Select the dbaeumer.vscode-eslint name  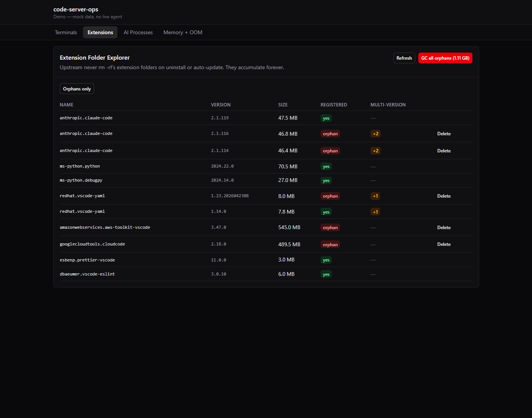[87, 274]
